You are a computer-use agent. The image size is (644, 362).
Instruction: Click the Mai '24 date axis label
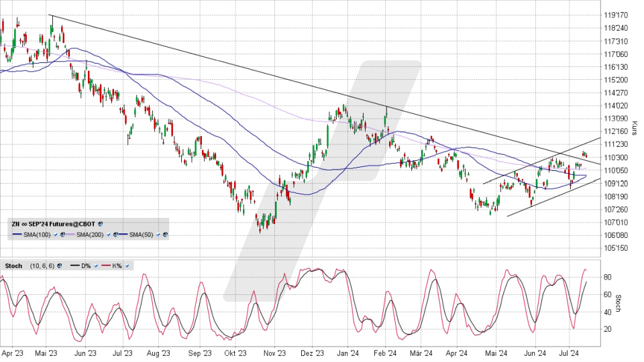pyautogui.click(x=496, y=353)
